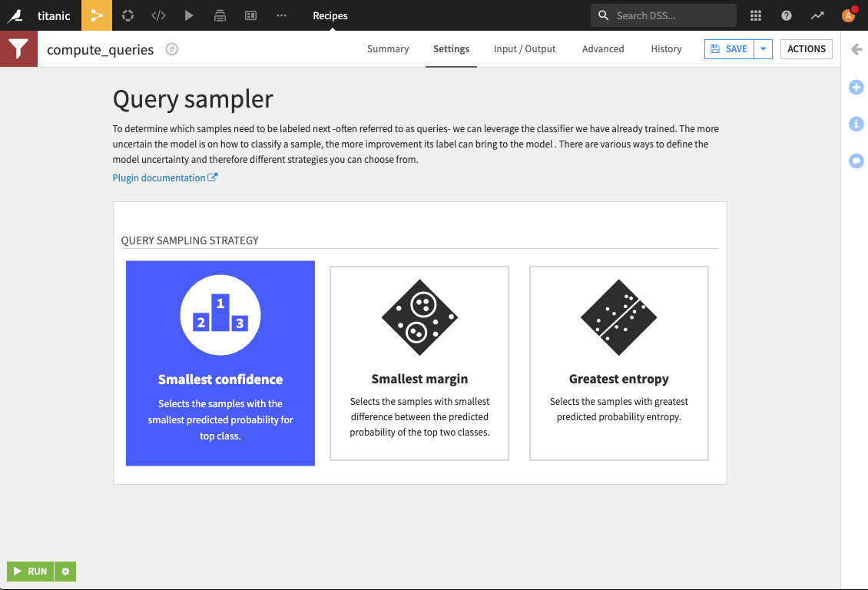The image size is (868, 590).
Task: Open the Jobs play icon in navbar
Action: (189, 15)
